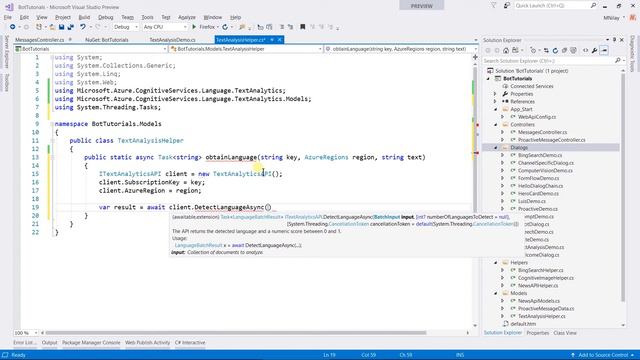Collapse the Controllers folder in Solution Explorer
This screenshot has width=640, height=360.
[496, 124]
